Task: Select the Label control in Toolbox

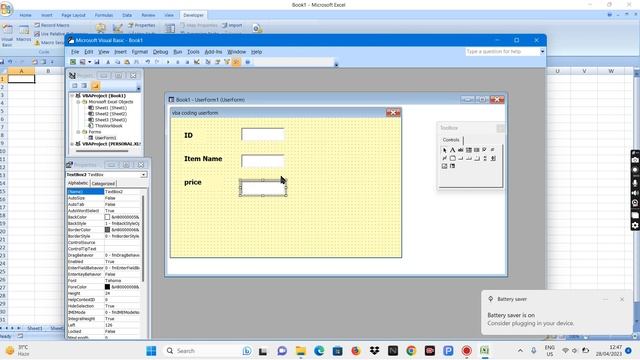Action: point(452,150)
